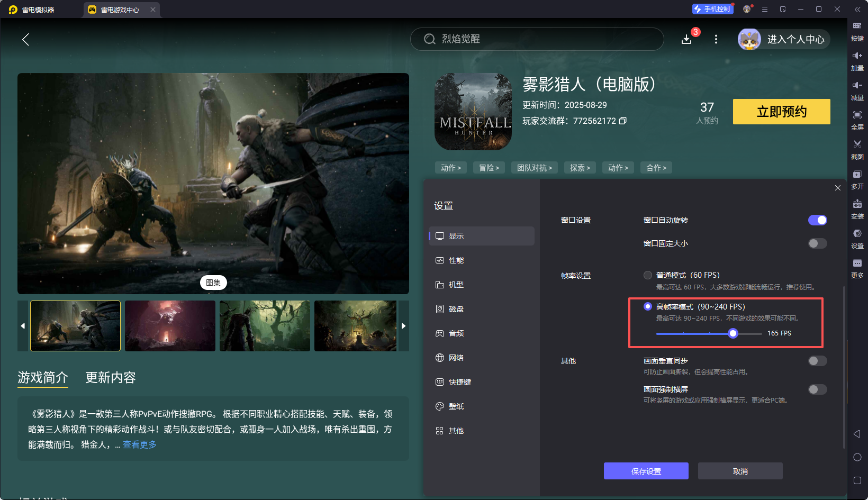Screen dimensions: 868x500
Task: Select 音频 settings category
Action: [x=482, y=333]
